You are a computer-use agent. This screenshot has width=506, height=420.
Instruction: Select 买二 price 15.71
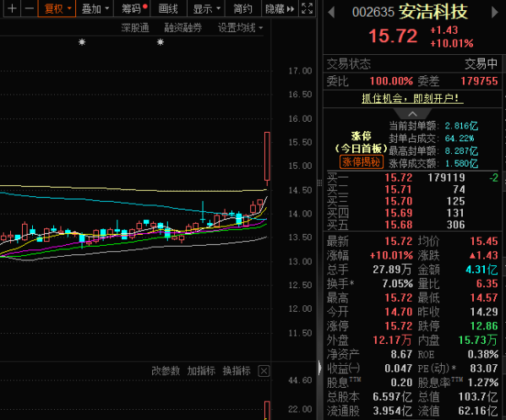[399, 189]
